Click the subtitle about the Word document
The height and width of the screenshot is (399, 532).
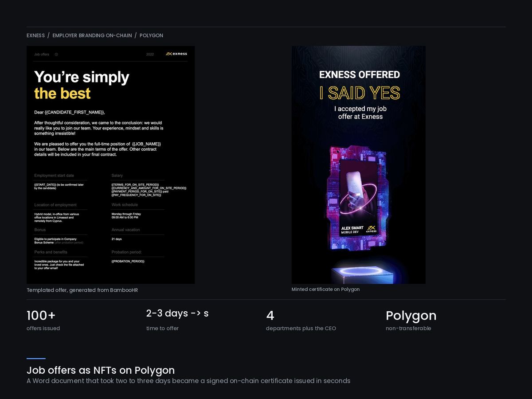click(x=188, y=381)
